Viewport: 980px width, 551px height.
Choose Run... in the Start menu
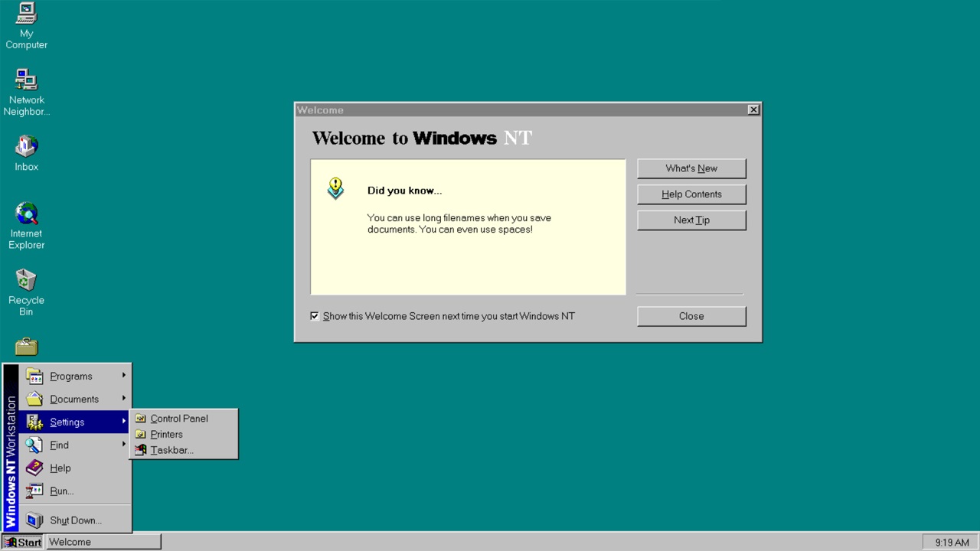(61, 491)
